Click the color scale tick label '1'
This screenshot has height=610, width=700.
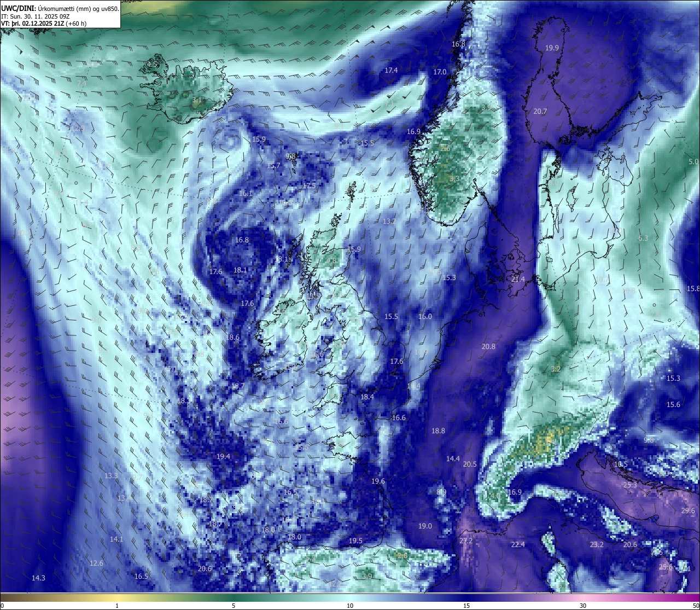[117, 606]
